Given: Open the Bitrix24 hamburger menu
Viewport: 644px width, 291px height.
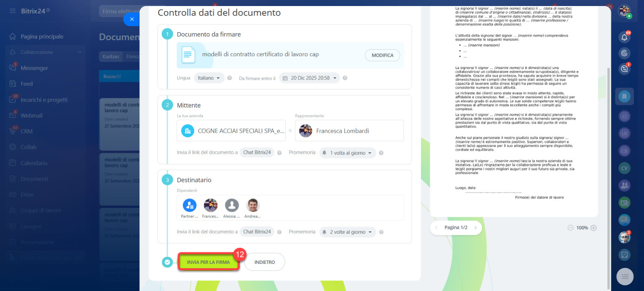Looking at the screenshot, I should point(12,11).
